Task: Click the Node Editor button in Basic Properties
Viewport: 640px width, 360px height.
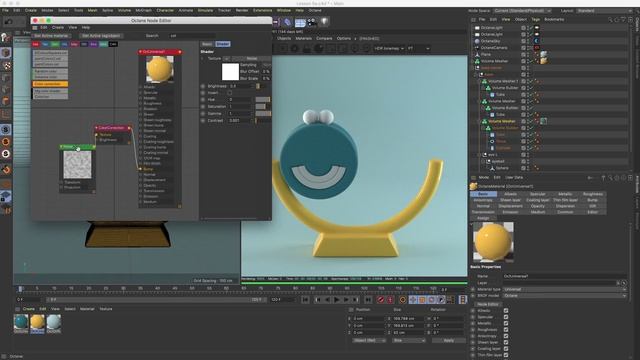Action: tap(488, 304)
